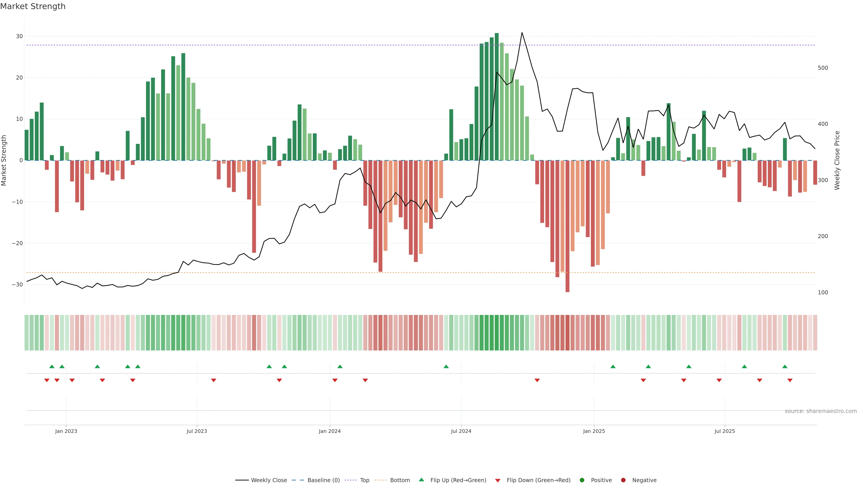Click the Bottom legend line icon
Screen dimensions: 868x488
click(x=380, y=480)
